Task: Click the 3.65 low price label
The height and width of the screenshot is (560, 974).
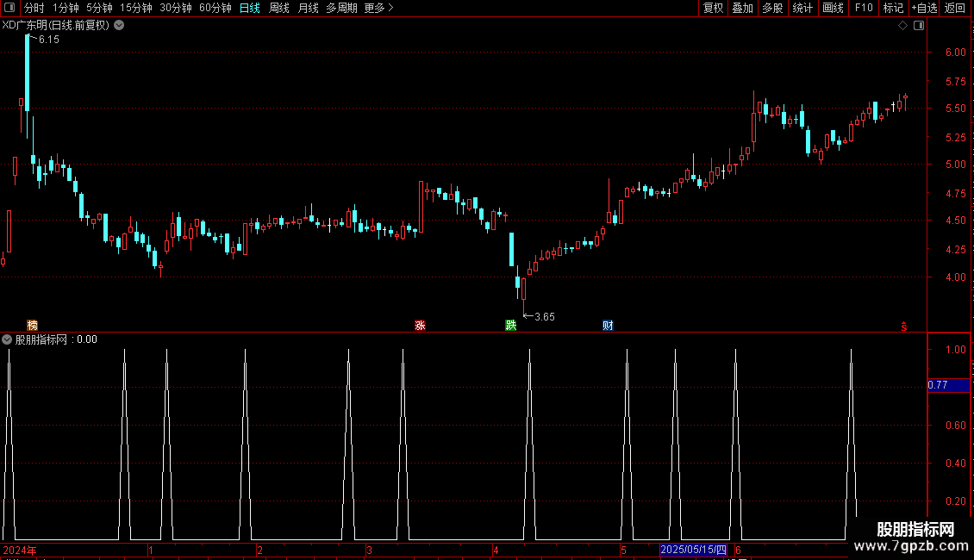Action: pos(544,317)
